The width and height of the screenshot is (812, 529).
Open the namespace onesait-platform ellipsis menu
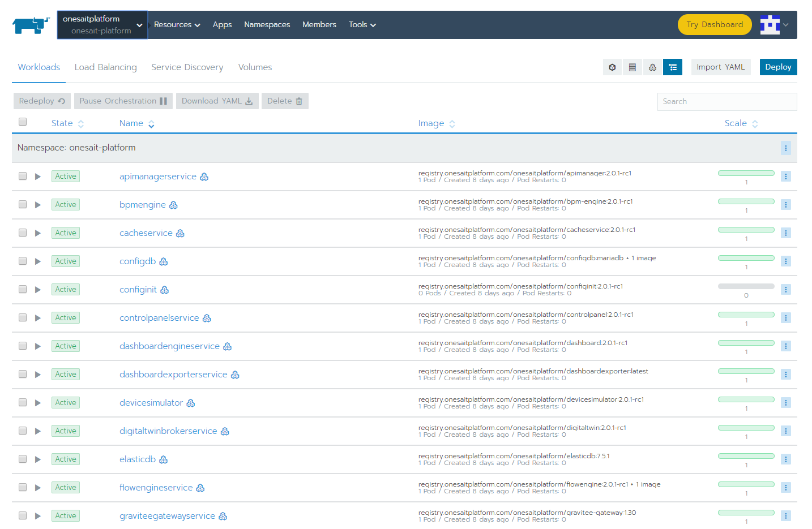point(786,148)
